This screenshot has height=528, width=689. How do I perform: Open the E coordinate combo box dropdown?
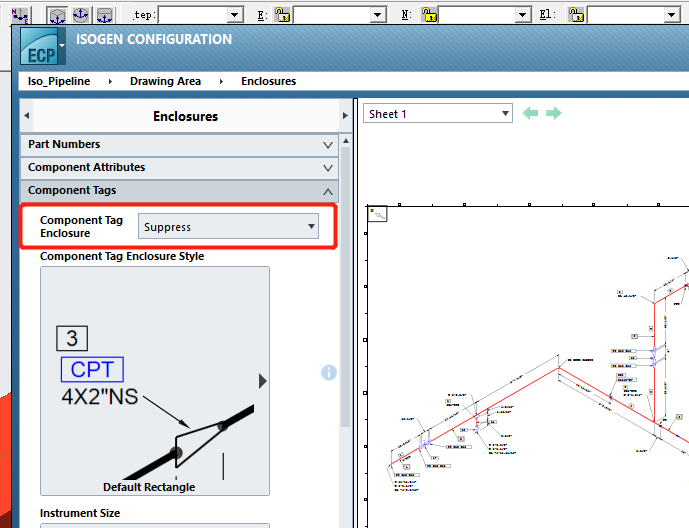[377, 15]
